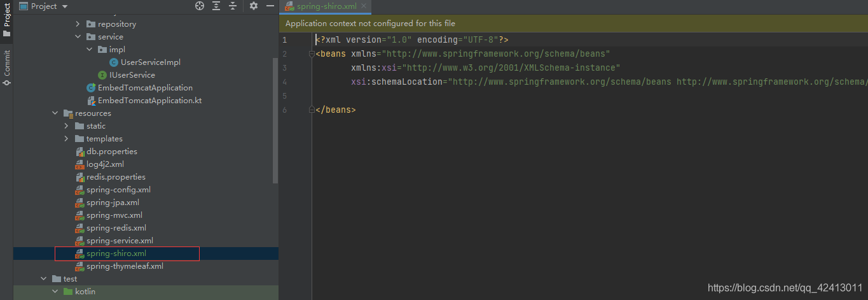Click the repository folder icon
This screenshot has height=300, width=868.
90,24
